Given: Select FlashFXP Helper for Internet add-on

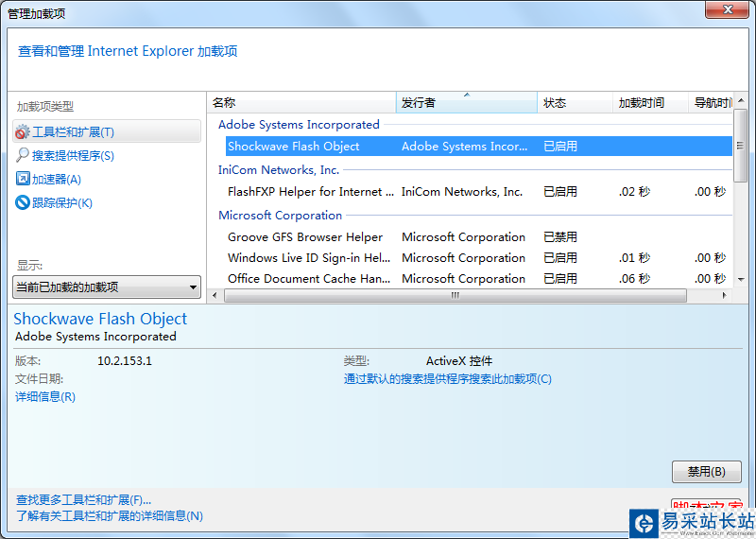Looking at the screenshot, I should pos(311,192).
